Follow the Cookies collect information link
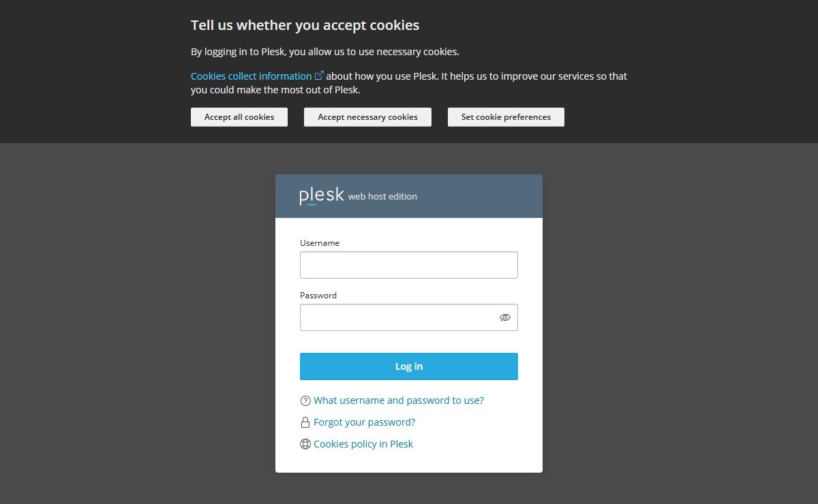 (x=251, y=76)
